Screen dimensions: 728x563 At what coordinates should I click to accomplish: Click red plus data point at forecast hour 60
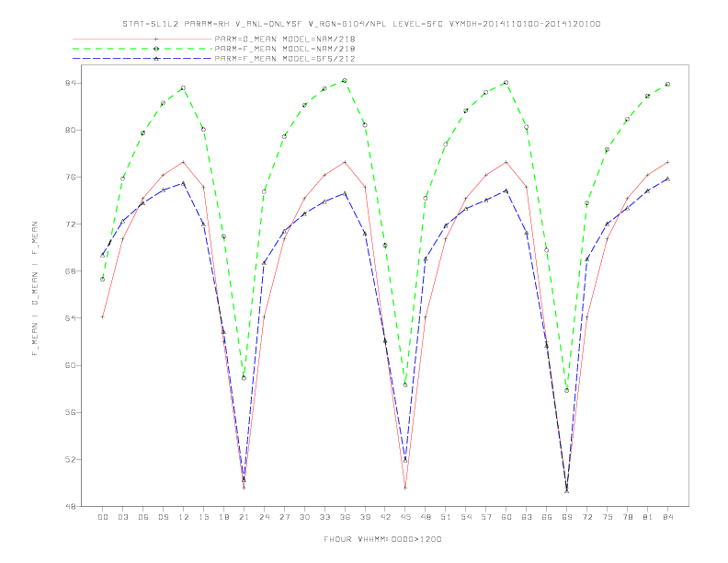point(506,162)
